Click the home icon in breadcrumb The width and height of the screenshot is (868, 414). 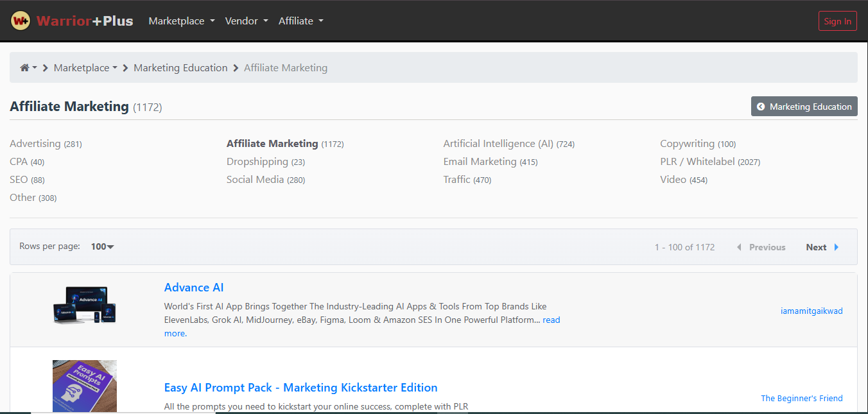tap(24, 68)
